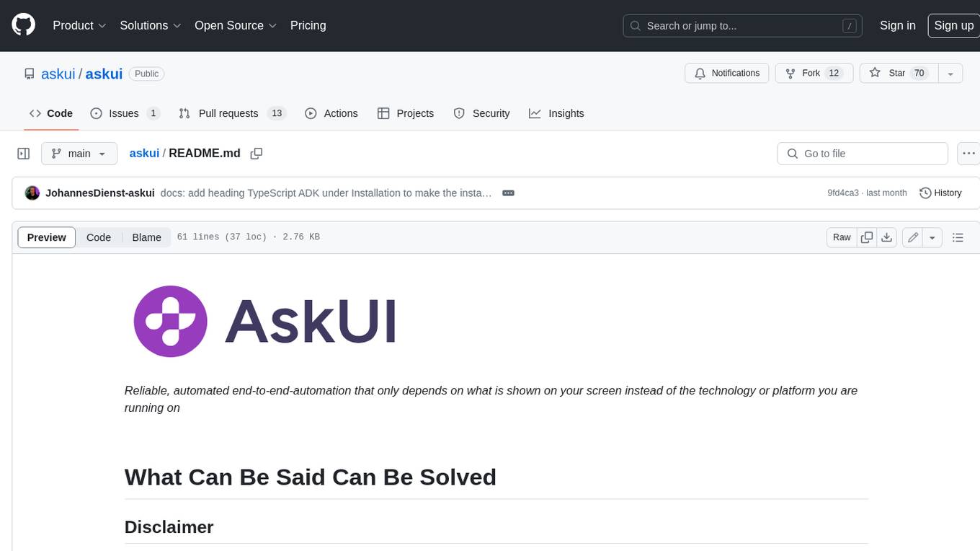Select the Code view
Viewport: 980px width, 551px height.
[99, 237]
